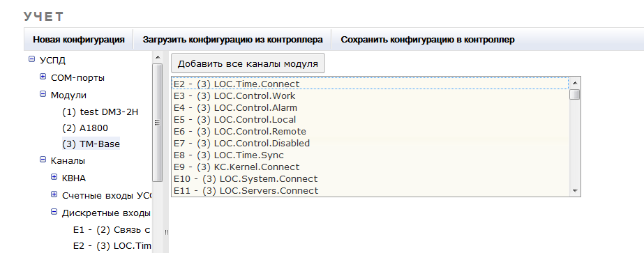Image resolution: width=644 pixels, height=253 pixels.
Task: Click the Новая конфигурация toolbar button
Action: (79, 40)
